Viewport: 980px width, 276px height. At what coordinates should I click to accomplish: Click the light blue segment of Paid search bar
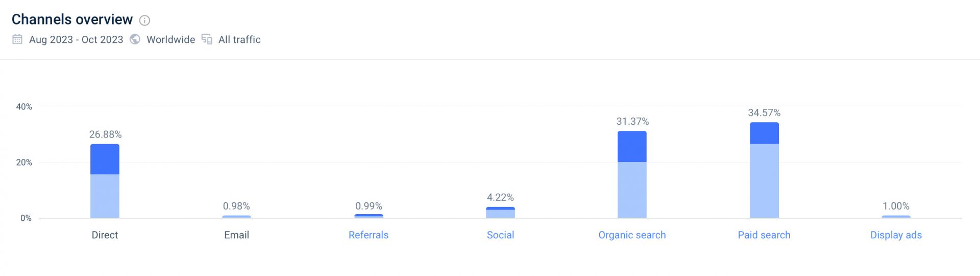[764, 181]
